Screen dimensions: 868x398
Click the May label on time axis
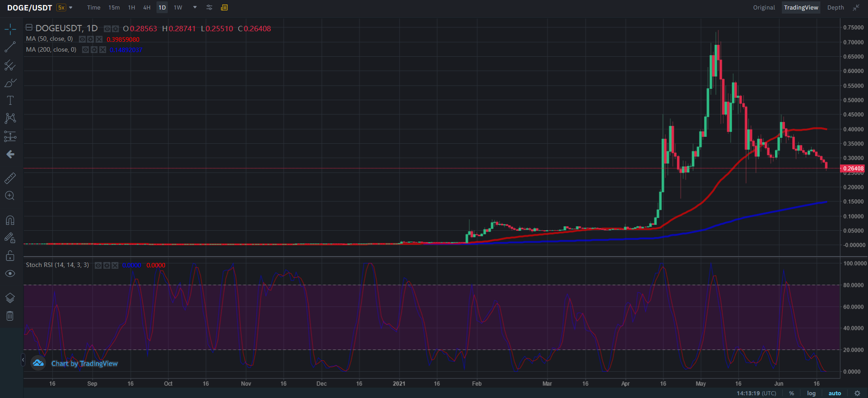701,383
